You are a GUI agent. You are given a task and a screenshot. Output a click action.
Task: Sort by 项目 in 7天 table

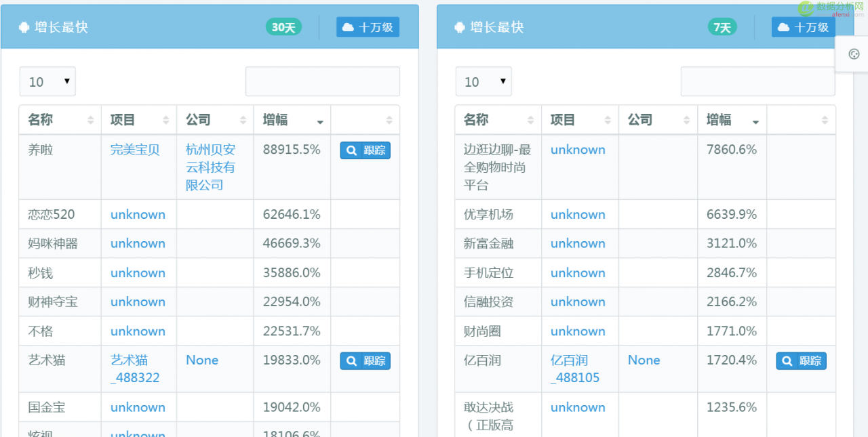click(x=580, y=120)
